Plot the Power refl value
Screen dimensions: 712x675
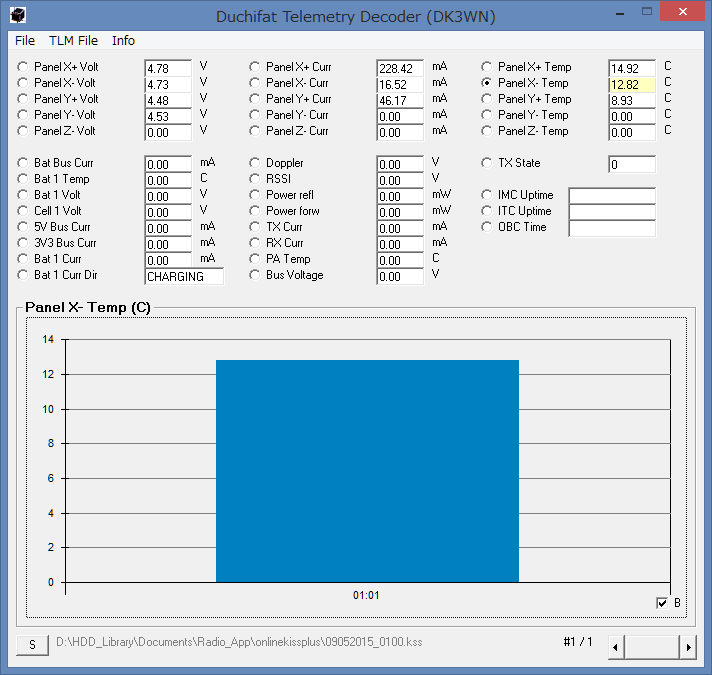tap(254, 195)
